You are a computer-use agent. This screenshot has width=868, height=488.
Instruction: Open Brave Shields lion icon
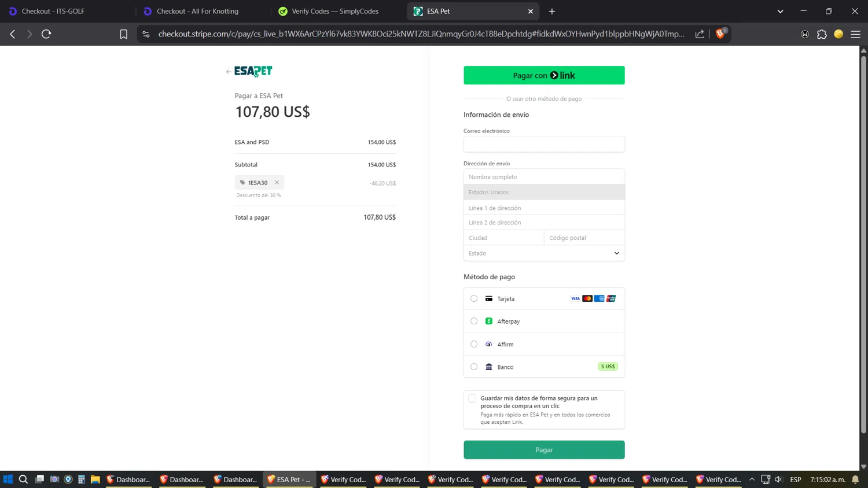coord(720,34)
